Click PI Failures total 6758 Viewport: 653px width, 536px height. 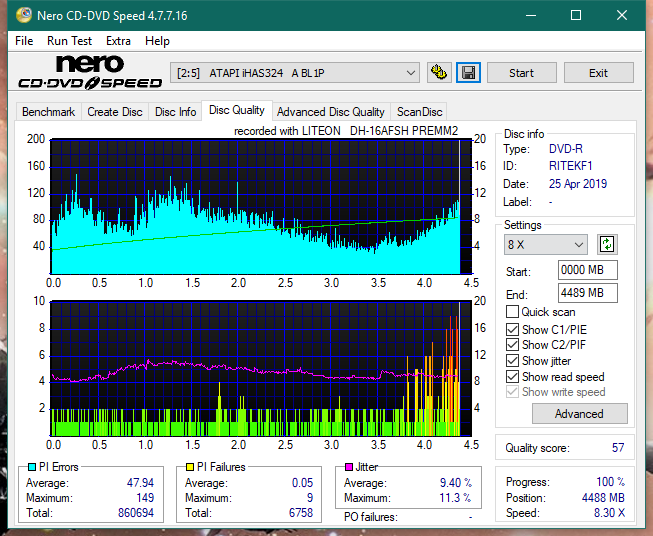pos(301,512)
